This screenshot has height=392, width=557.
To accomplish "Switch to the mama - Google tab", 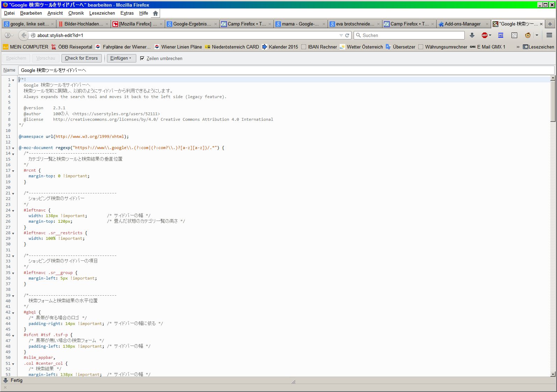I will click(301, 24).
